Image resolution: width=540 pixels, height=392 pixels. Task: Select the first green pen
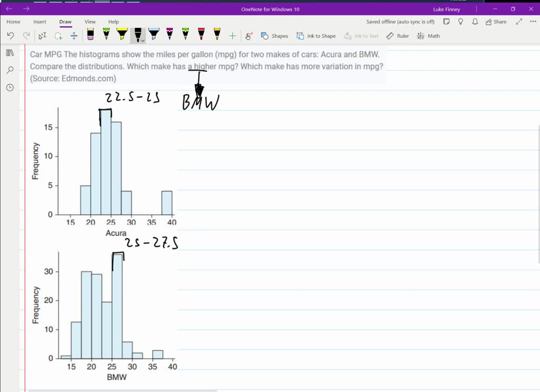pos(106,34)
